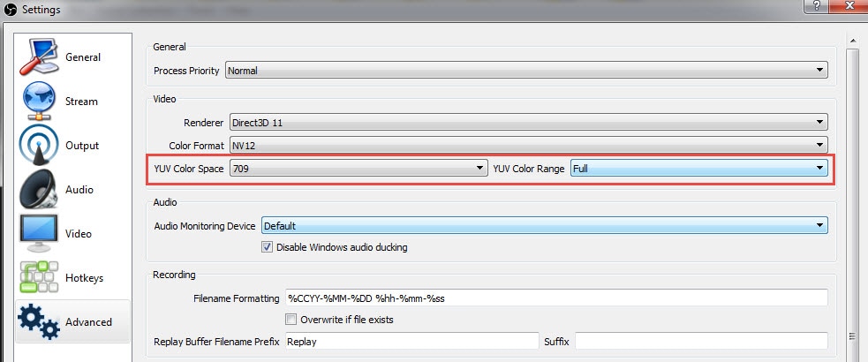Image resolution: width=868 pixels, height=362 pixels.
Task: Expand the Renderer dropdown
Action: coord(528,122)
